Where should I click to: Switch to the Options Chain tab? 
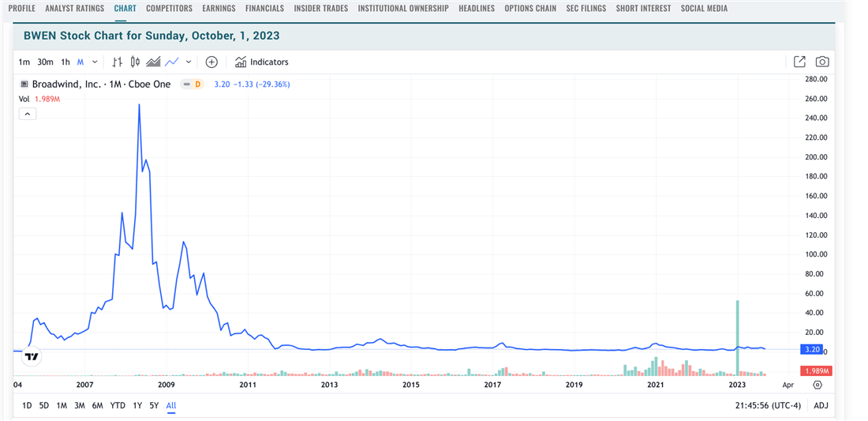click(530, 9)
